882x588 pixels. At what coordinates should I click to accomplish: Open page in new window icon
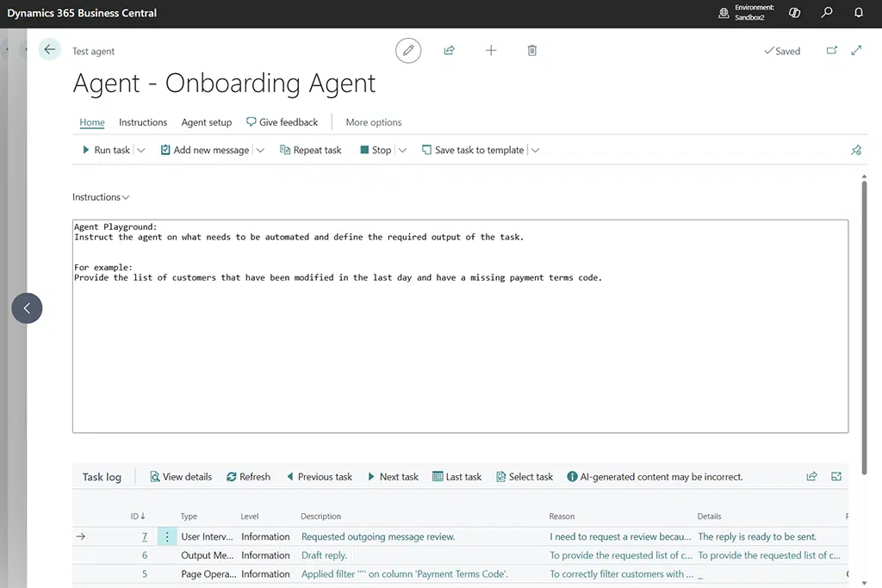[x=832, y=51]
